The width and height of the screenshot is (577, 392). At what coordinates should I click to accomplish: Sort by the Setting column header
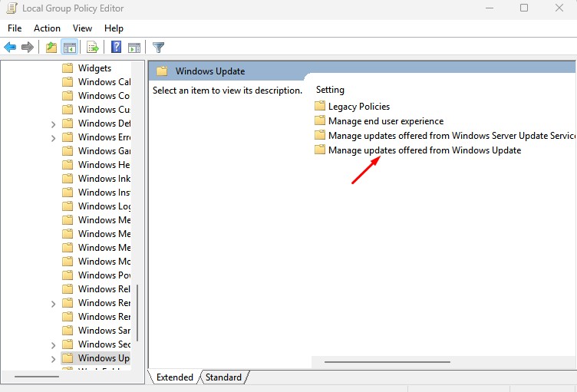pos(330,90)
